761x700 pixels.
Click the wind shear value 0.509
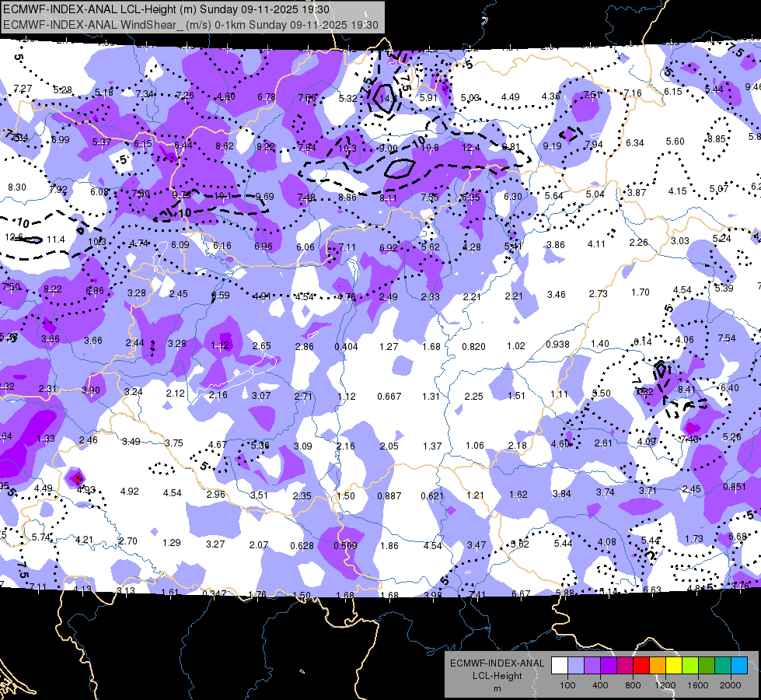click(x=345, y=545)
